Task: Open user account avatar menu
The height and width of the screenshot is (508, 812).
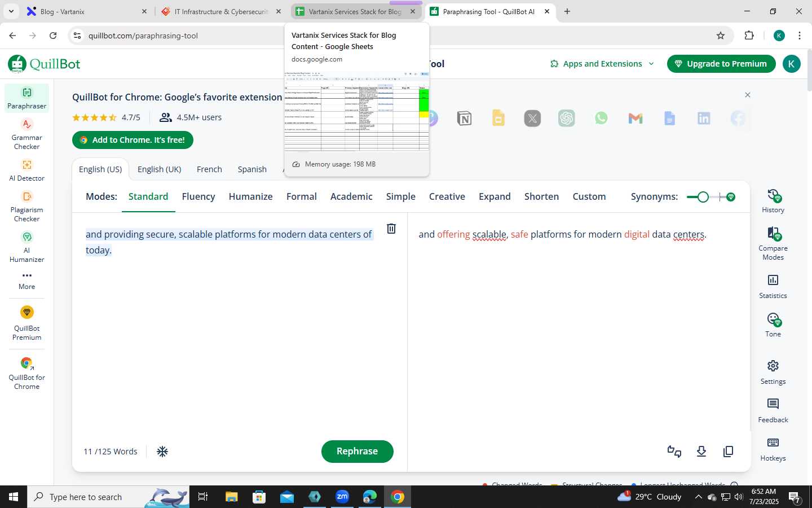Action: coord(791,64)
